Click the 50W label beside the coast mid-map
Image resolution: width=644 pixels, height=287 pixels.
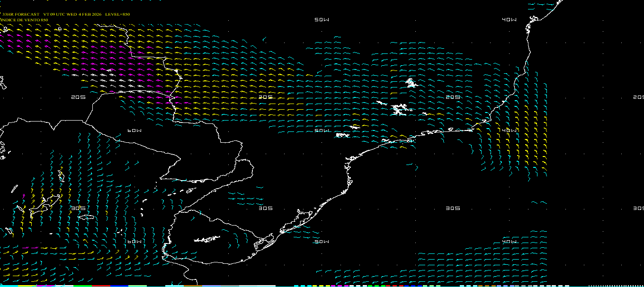pos(322,130)
